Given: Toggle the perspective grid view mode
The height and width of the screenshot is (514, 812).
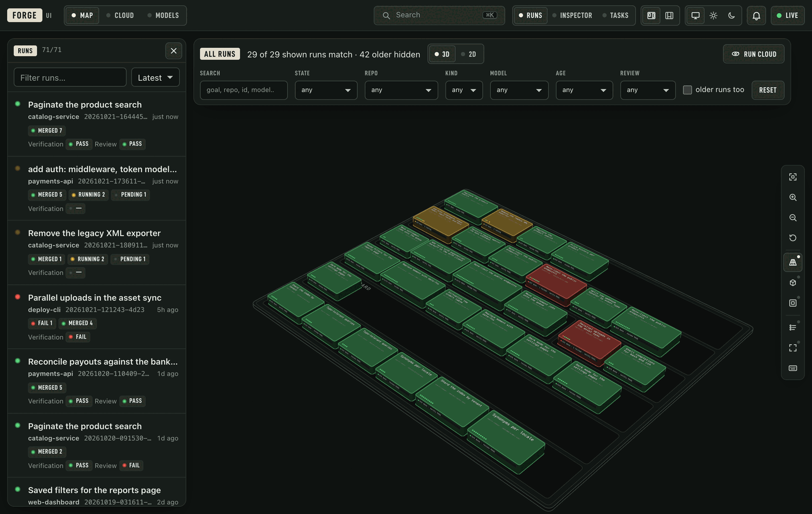Looking at the screenshot, I should [x=793, y=263].
